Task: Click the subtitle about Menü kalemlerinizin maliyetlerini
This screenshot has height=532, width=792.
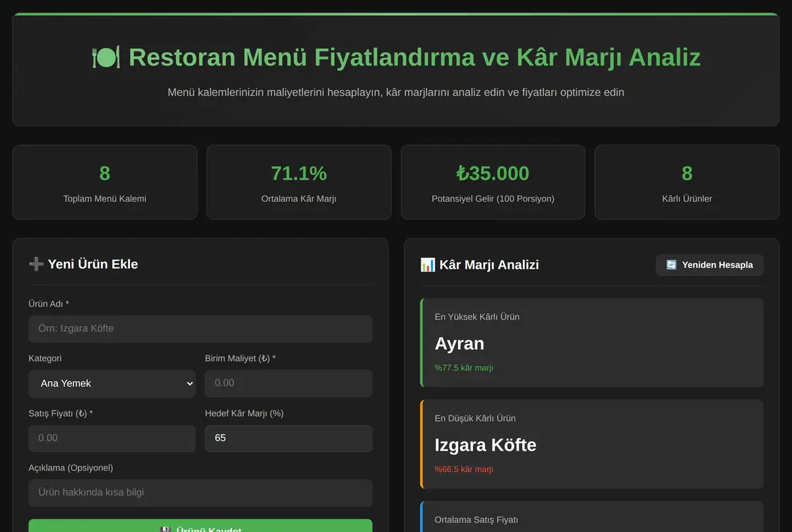Action: click(396, 92)
